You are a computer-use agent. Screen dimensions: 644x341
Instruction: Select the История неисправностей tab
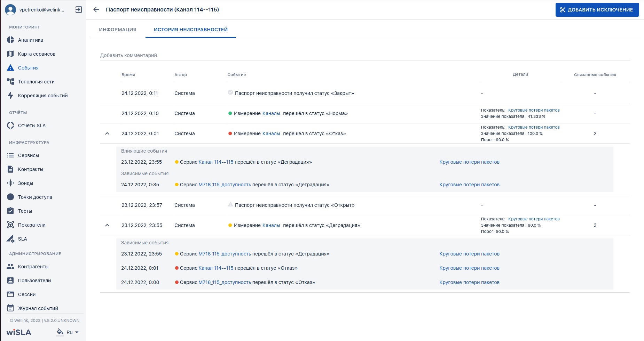click(x=191, y=30)
